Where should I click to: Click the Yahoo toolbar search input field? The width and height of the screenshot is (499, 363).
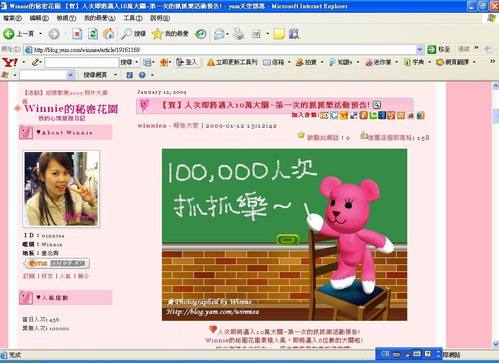click(82, 62)
